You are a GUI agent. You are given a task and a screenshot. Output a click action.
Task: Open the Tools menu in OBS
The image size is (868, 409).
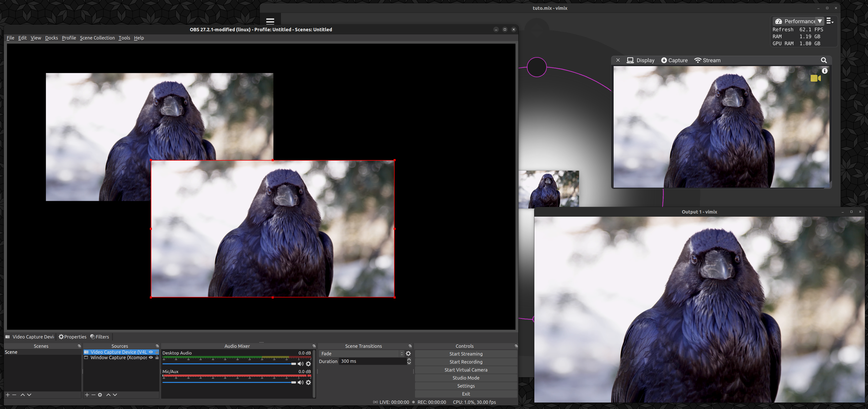click(x=124, y=38)
